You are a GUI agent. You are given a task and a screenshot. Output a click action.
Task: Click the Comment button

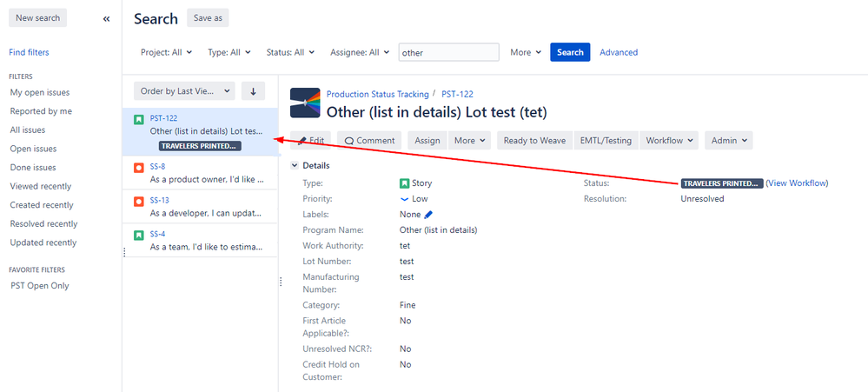point(369,141)
